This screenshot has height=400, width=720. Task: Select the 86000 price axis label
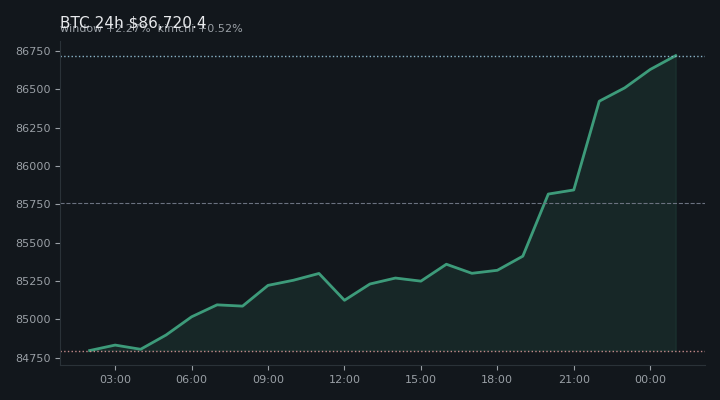33,166
